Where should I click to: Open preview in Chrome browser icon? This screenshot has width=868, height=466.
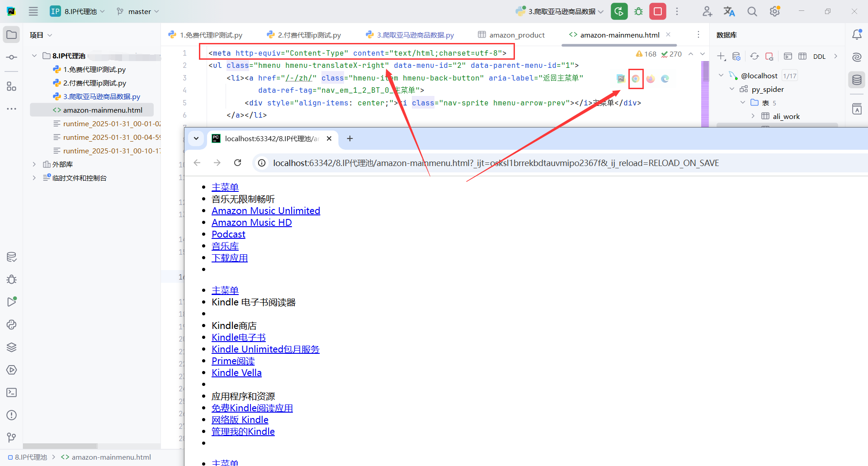pos(636,79)
